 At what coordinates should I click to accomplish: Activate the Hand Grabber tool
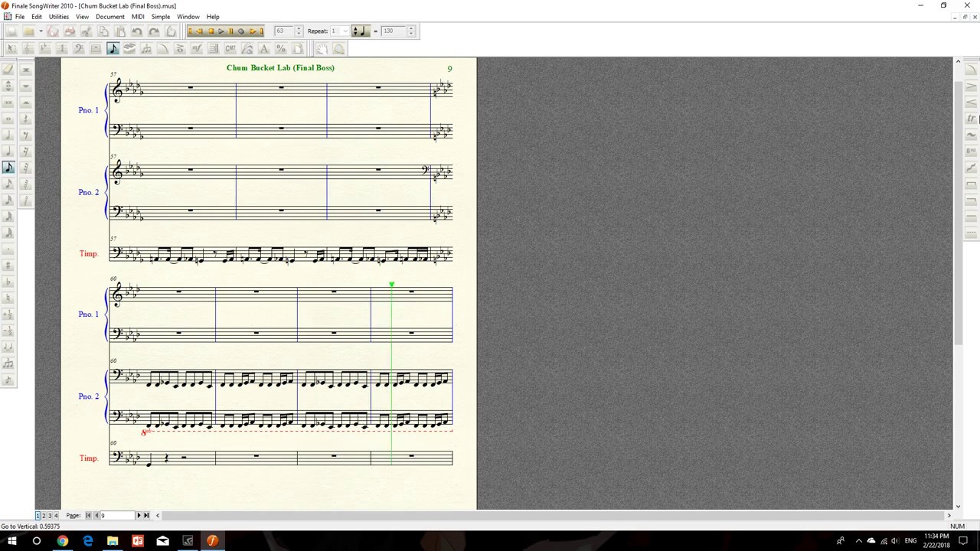pyautogui.click(x=322, y=49)
